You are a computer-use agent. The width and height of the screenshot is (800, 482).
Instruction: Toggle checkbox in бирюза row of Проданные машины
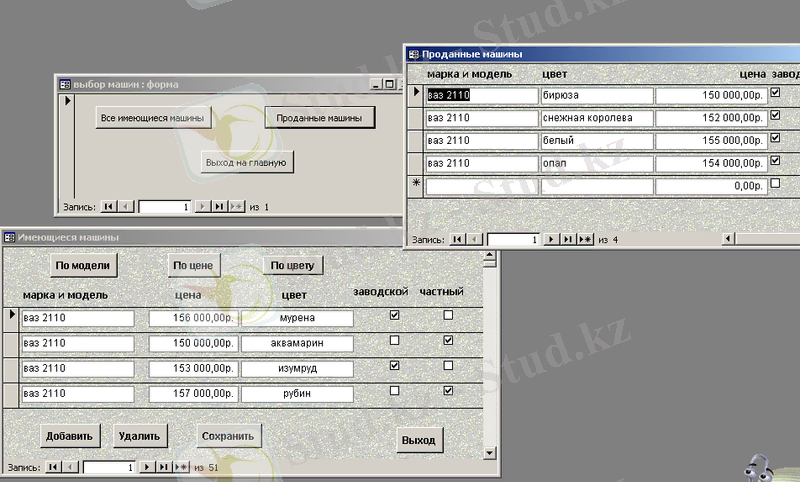[x=775, y=92]
